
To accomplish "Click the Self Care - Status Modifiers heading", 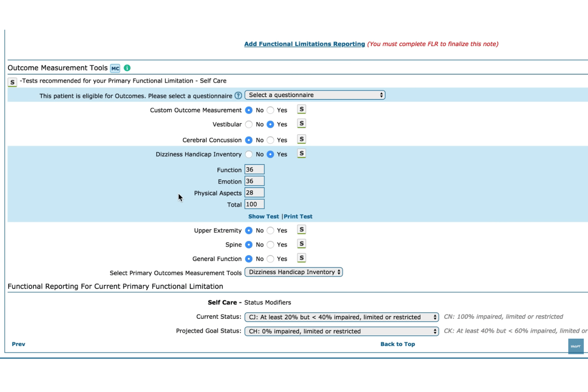I will (x=250, y=303).
